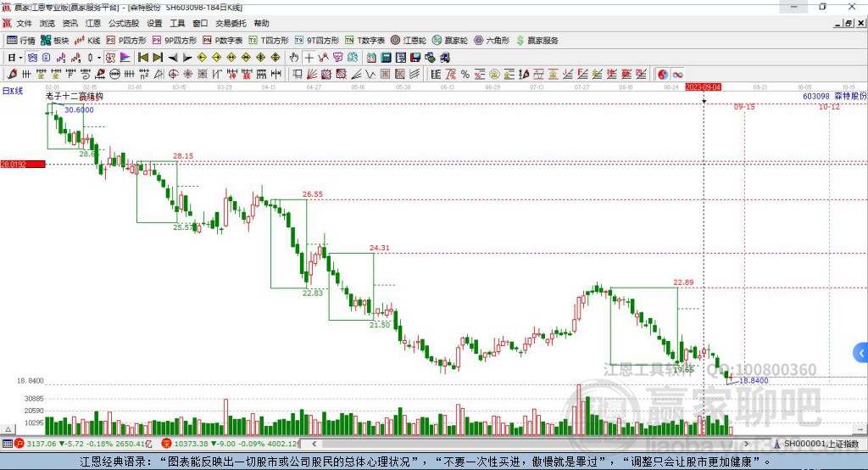Step chart left with black arrow
The width and height of the screenshot is (868, 470).
coord(173,58)
